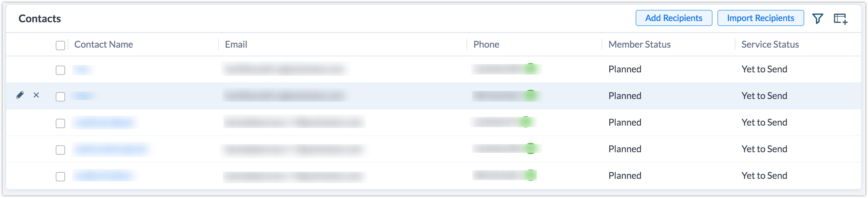Viewport: 868px width, 198px height.
Task: Sort by Member Status column header
Action: [639, 45]
